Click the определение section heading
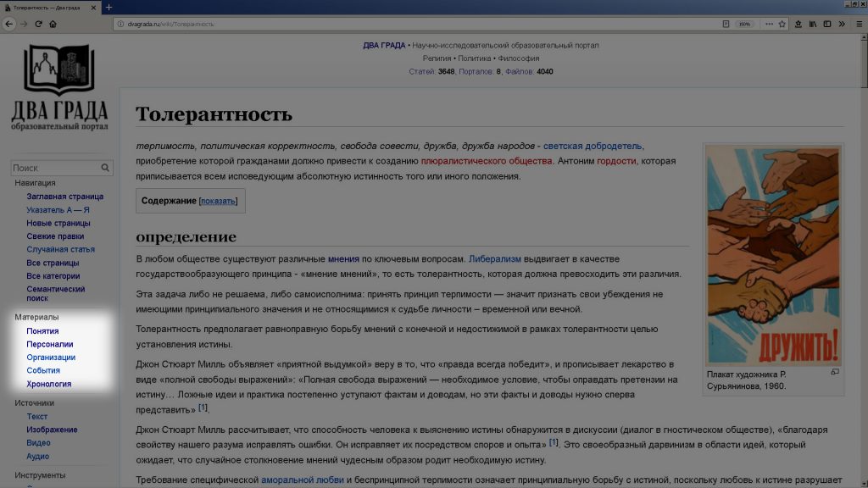This screenshot has height=488, width=868. coord(186,237)
